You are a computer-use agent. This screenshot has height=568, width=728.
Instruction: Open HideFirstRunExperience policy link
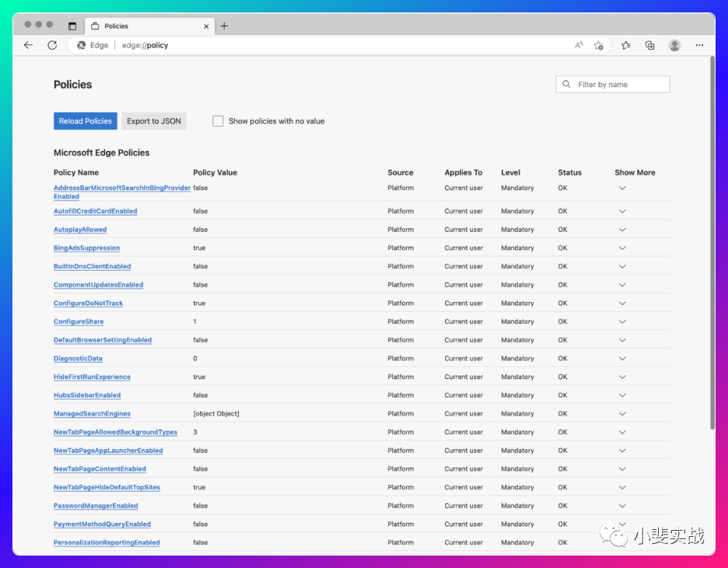(x=92, y=377)
